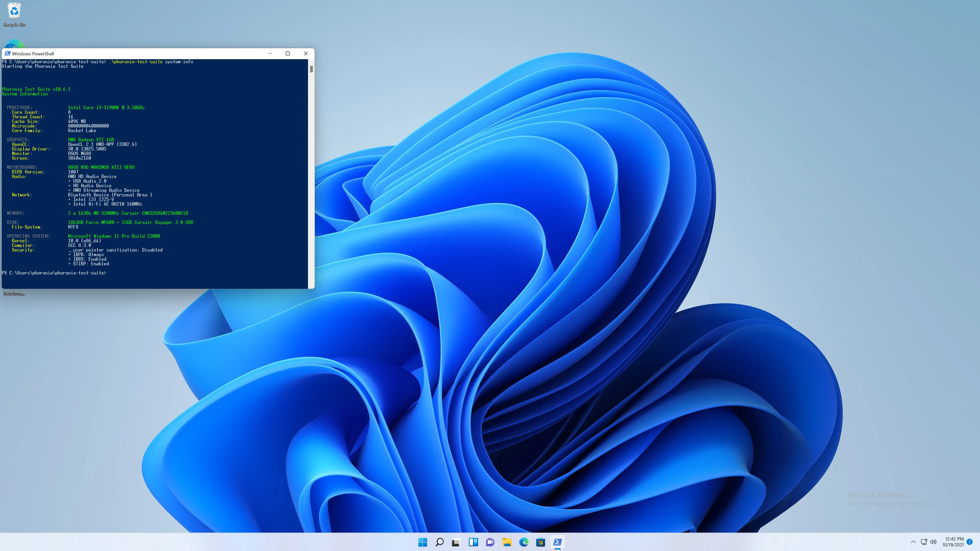Open the Widgets panel icon

[x=473, y=542]
